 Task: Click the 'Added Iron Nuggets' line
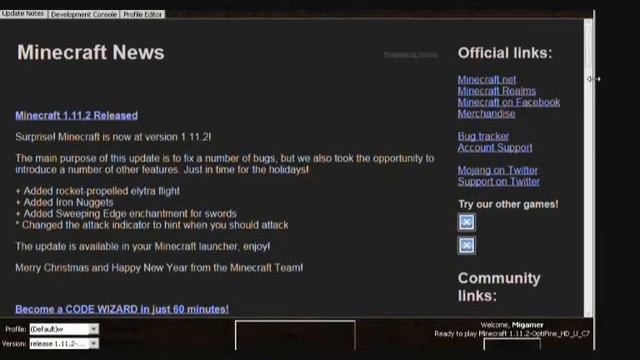click(64, 202)
